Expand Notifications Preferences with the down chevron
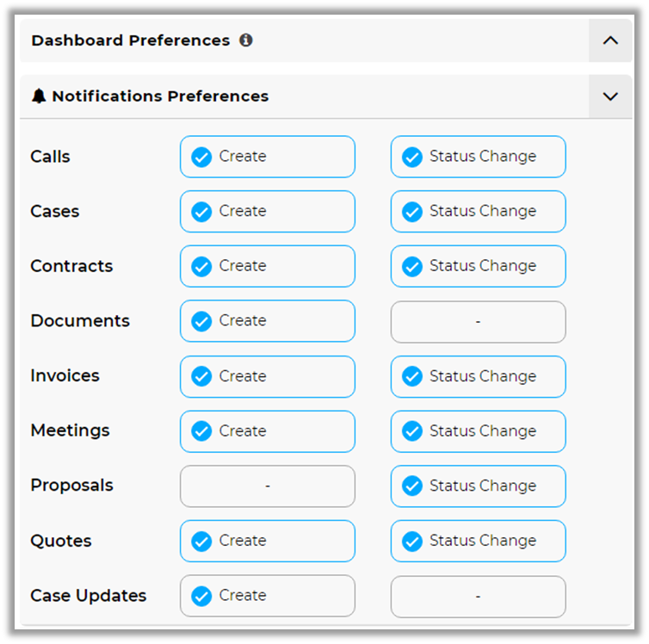This screenshot has height=644, width=649. pyautogui.click(x=610, y=96)
